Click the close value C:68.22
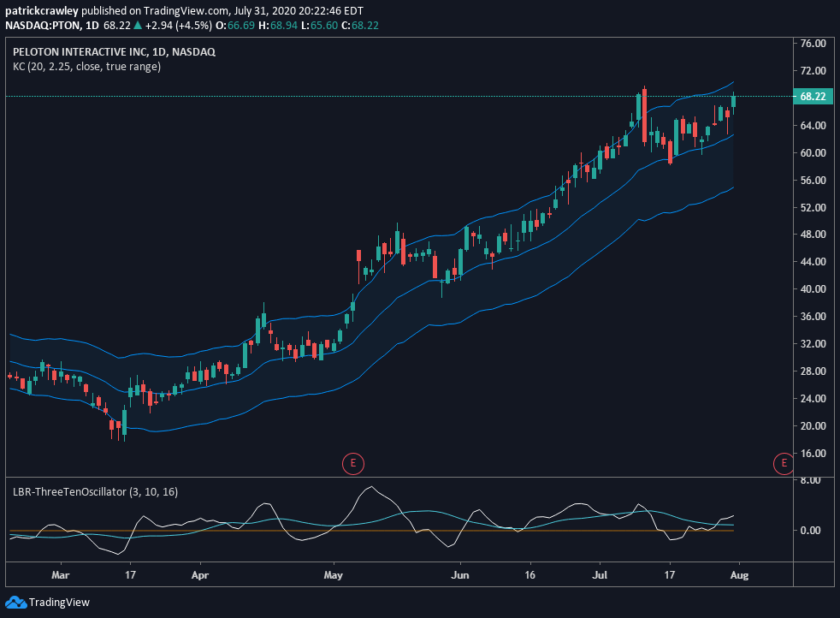Viewport: 840px width, 618px height. tap(360, 25)
